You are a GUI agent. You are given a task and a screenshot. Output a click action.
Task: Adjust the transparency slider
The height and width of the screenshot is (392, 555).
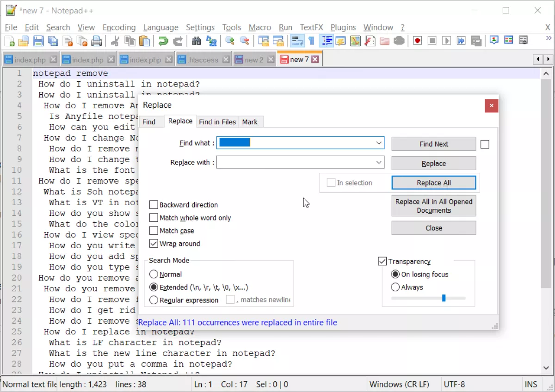pyautogui.click(x=444, y=298)
